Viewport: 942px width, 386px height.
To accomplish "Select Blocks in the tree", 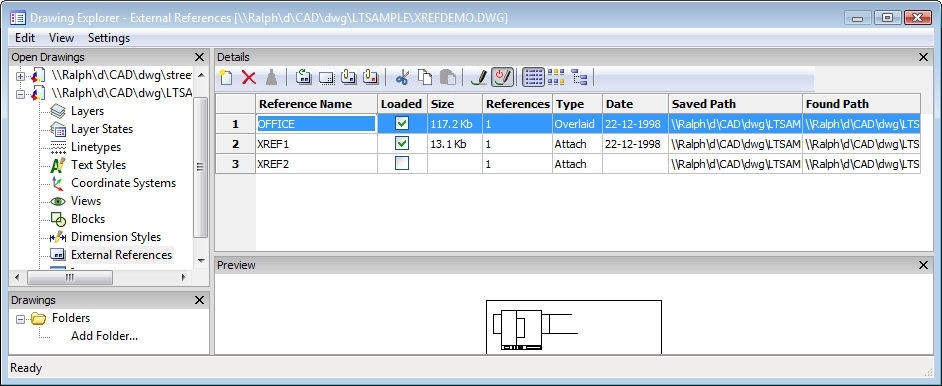I will 88,219.
